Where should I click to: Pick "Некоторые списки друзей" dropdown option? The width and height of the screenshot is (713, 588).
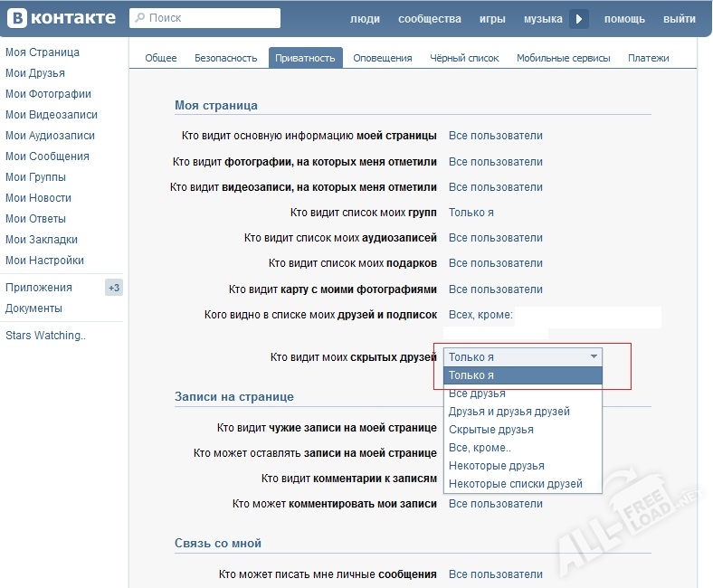pos(515,484)
